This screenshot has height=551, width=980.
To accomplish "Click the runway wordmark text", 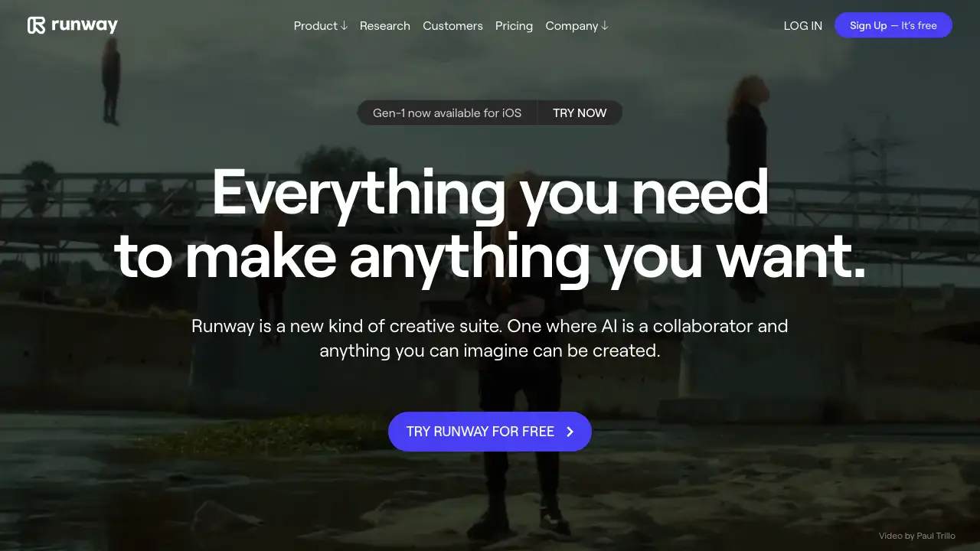I will 84,26.
